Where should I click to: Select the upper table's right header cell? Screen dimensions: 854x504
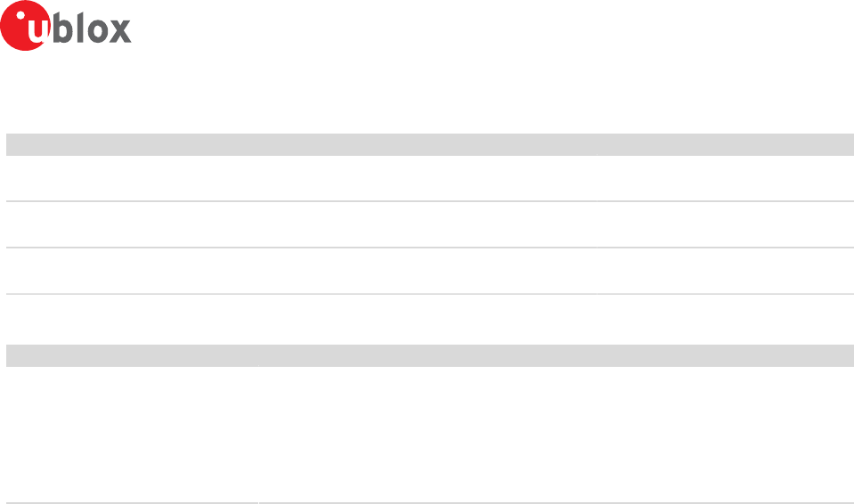[x=726, y=144]
